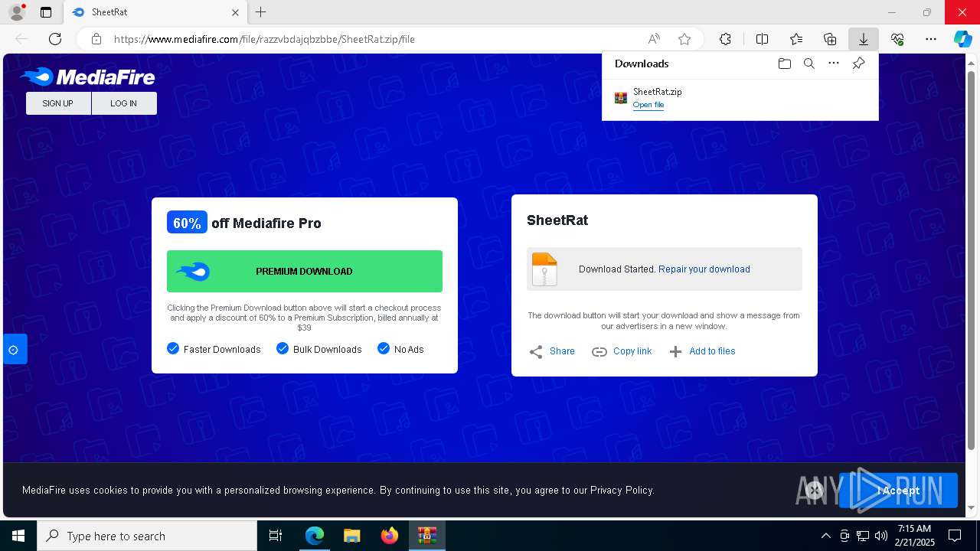Add page to favorites star icon
Viewport: 980px width, 551px height.
[684, 39]
